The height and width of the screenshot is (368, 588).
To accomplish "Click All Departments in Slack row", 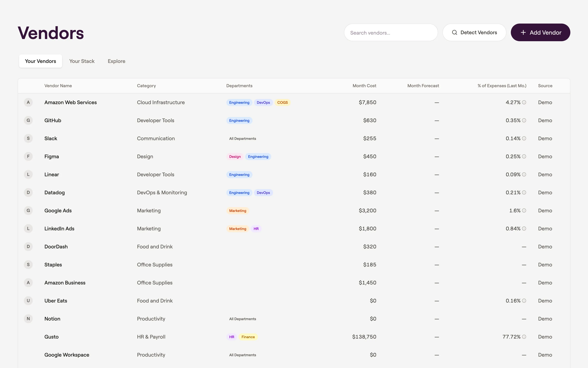I will coord(243,139).
